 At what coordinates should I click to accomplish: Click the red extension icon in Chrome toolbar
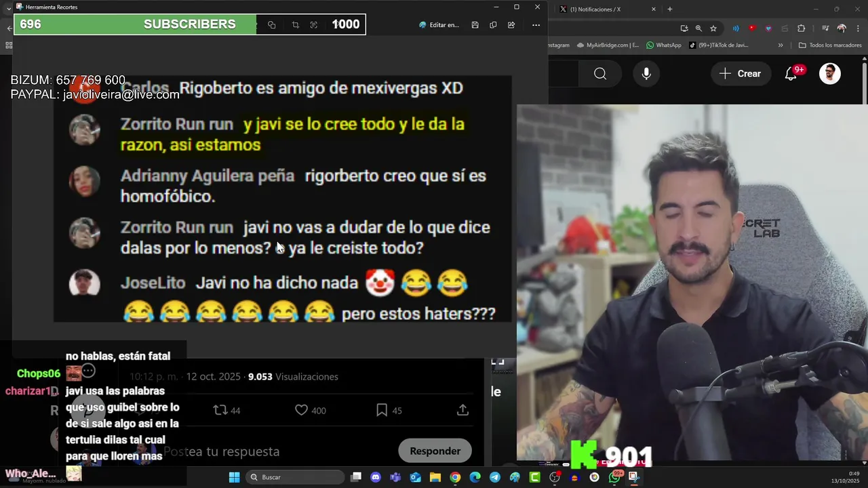(x=752, y=28)
